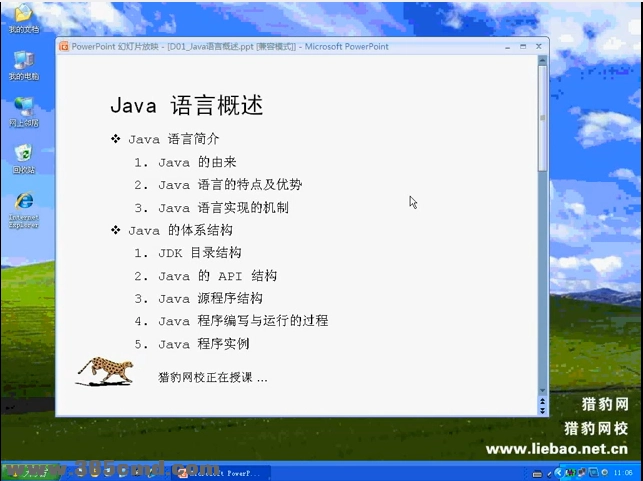Expand hidden tray icons with the round arrow
The image size is (643, 481).
tap(559, 473)
